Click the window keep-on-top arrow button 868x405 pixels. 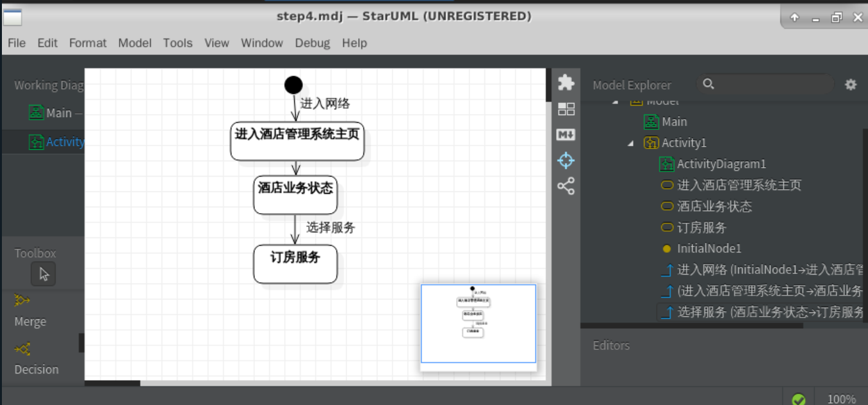[x=794, y=18]
